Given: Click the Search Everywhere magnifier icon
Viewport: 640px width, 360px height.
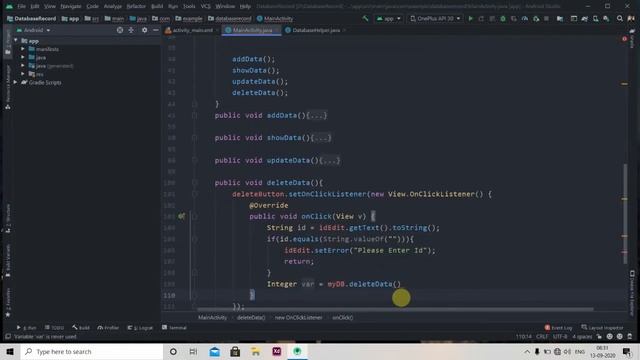Looking at the screenshot, I should pyautogui.click(x=620, y=18).
